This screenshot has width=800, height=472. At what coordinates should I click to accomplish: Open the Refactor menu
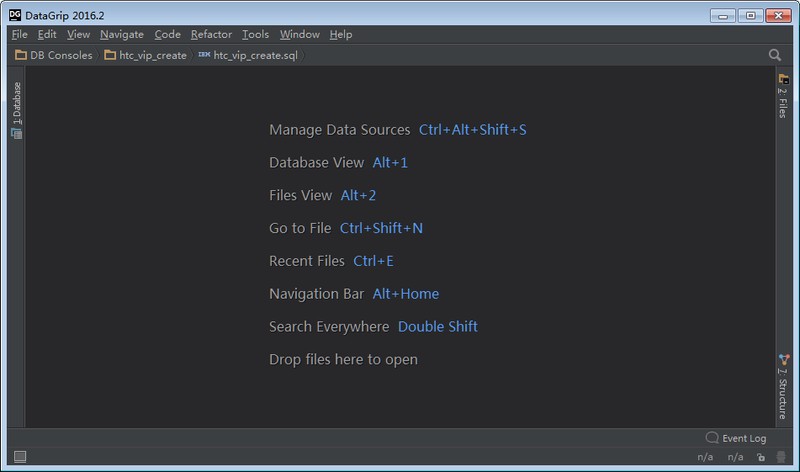pyautogui.click(x=211, y=34)
